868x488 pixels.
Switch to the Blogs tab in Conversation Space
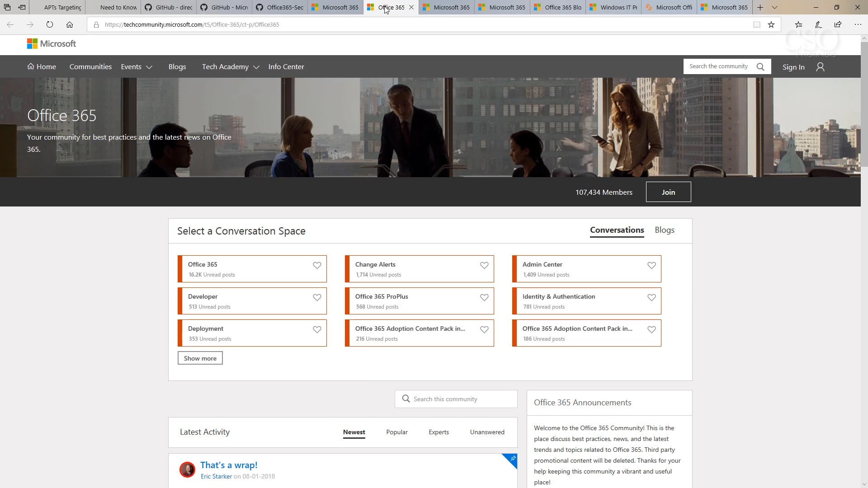665,230
